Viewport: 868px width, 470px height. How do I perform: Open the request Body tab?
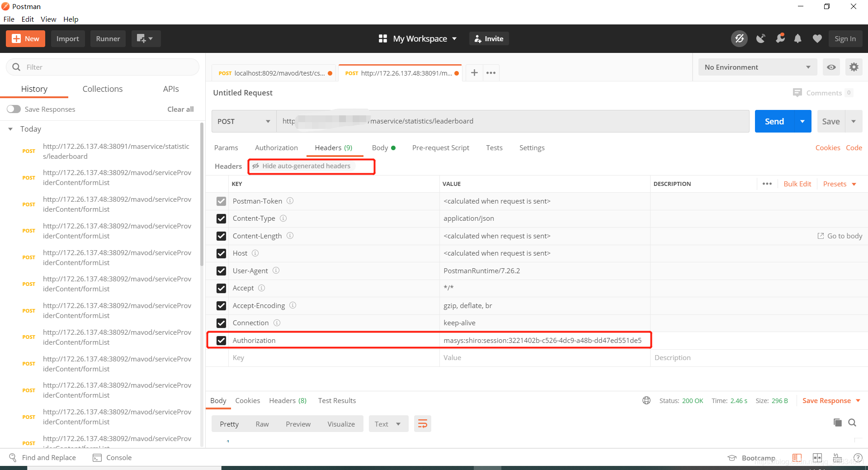click(383, 147)
